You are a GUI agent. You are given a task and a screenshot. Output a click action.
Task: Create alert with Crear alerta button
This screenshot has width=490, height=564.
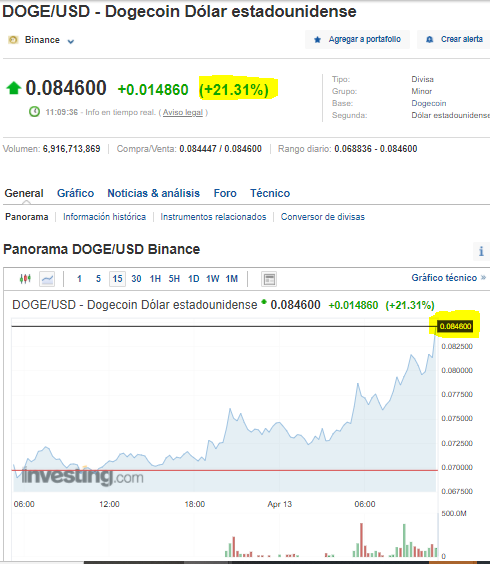pos(454,40)
